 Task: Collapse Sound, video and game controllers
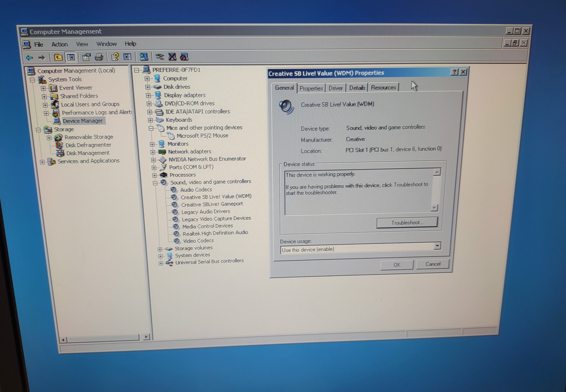pyautogui.click(x=155, y=183)
